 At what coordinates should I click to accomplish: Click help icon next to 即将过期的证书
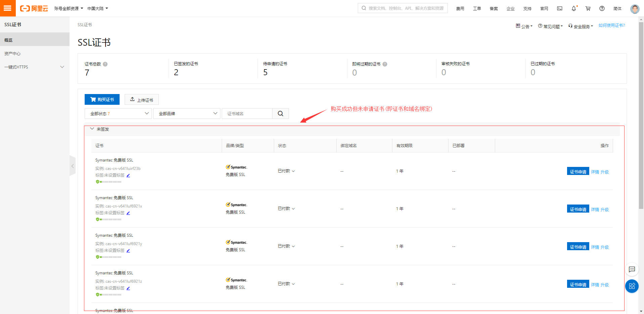pyautogui.click(x=385, y=64)
